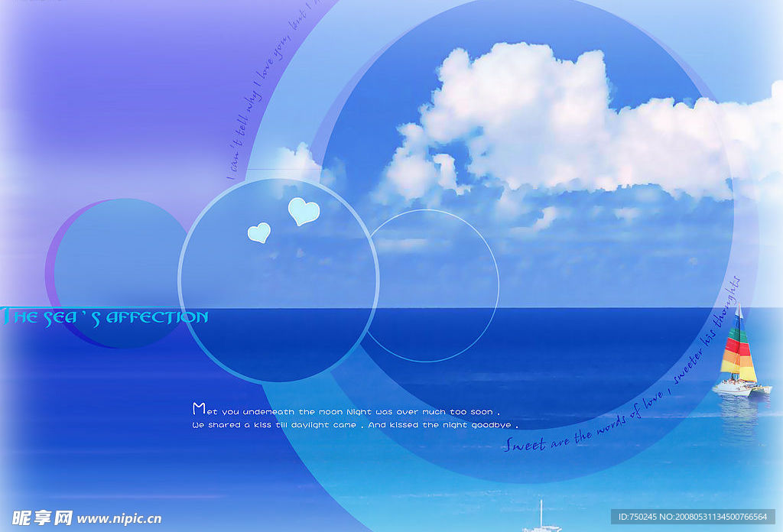Click the larger light-blue heart

[x=304, y=212]
